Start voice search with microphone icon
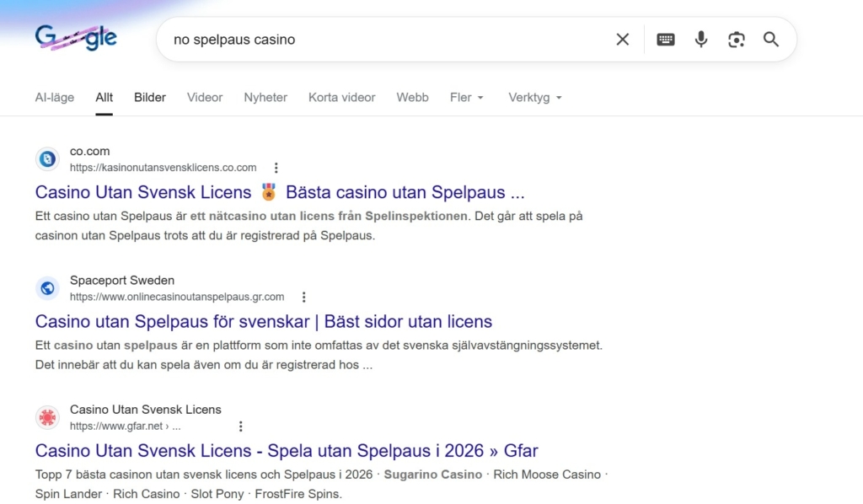This screenshot has height=504, width=863. point(701,40)
